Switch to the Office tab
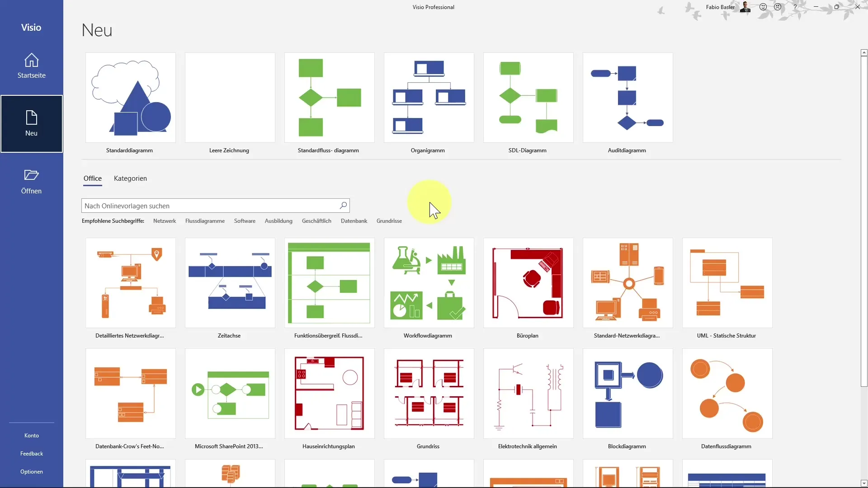This screenshot has height=488, width=868. pyautogui.click(x=92, y=178)
